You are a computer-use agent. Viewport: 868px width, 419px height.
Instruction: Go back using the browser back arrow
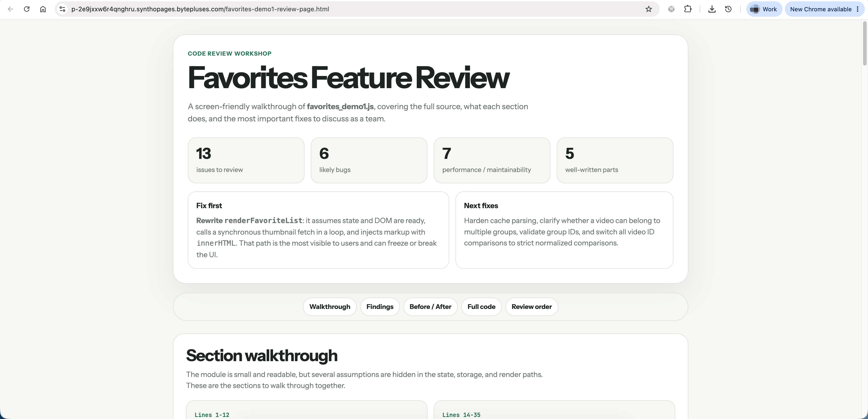click(x=10, y=9)
